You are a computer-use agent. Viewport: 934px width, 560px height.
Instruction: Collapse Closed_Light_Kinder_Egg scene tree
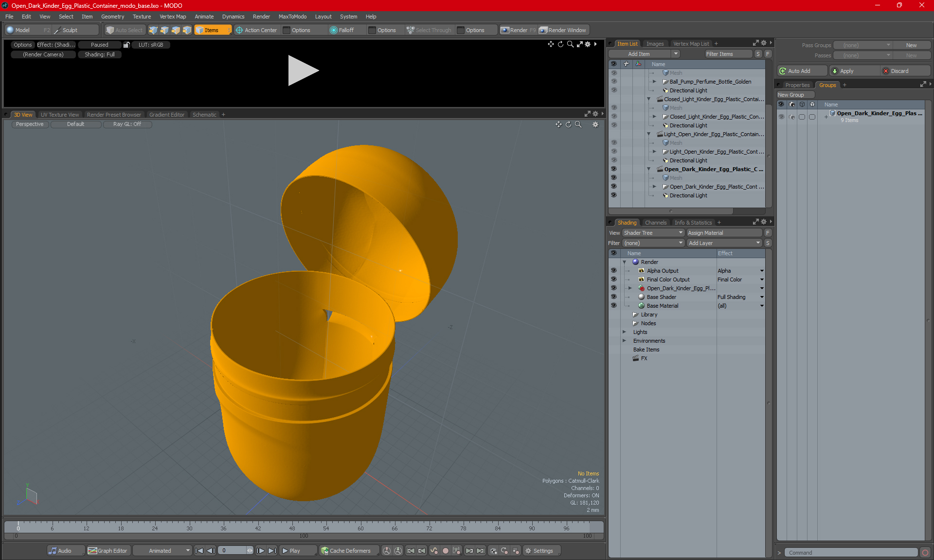click(x=648, y=99)
